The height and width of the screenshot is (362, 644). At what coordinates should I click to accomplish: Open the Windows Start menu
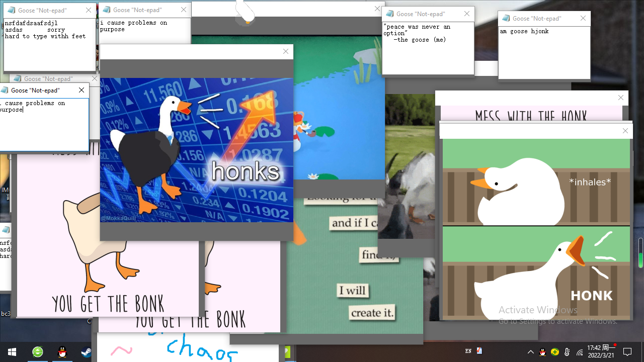pos(12,351)
